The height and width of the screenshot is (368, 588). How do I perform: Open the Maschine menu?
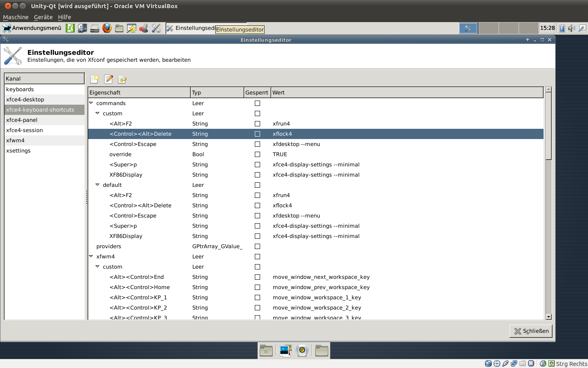(x=16, y=17)
